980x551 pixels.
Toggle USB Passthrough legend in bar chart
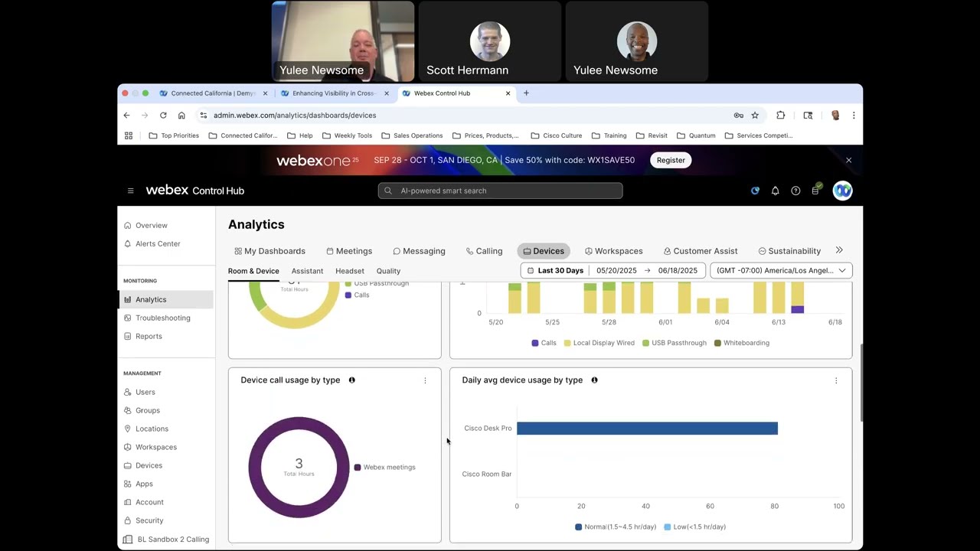point(675,343)
